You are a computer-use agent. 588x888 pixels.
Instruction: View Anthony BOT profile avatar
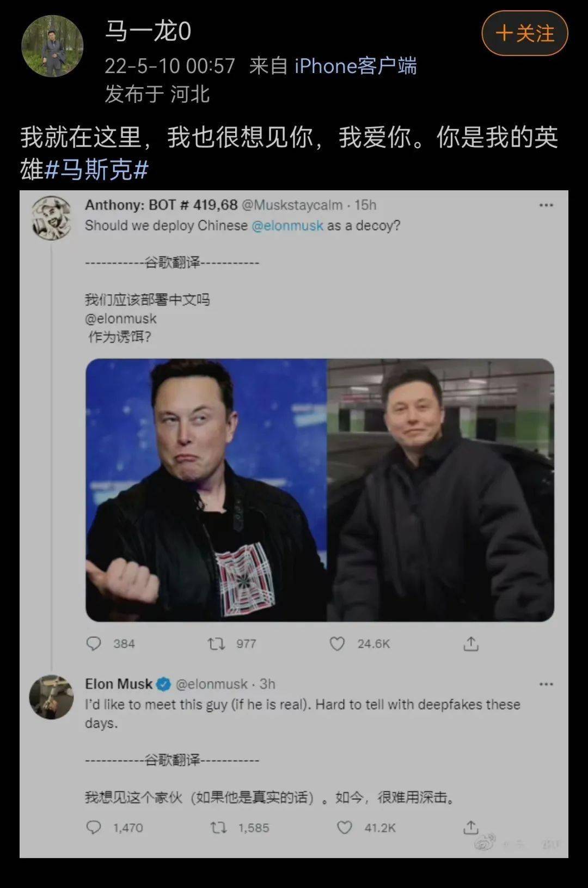tap(52, 218)
